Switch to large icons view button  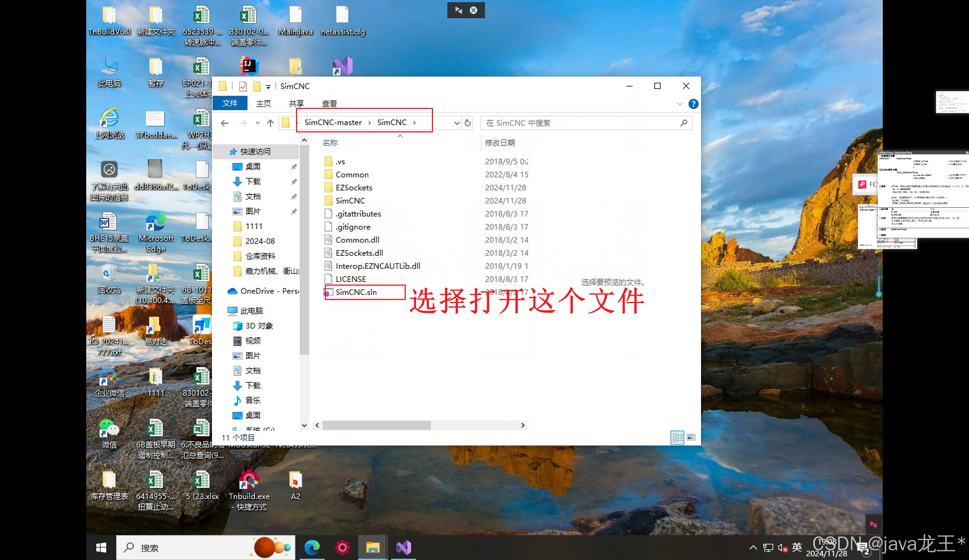[x=691, y=437]
